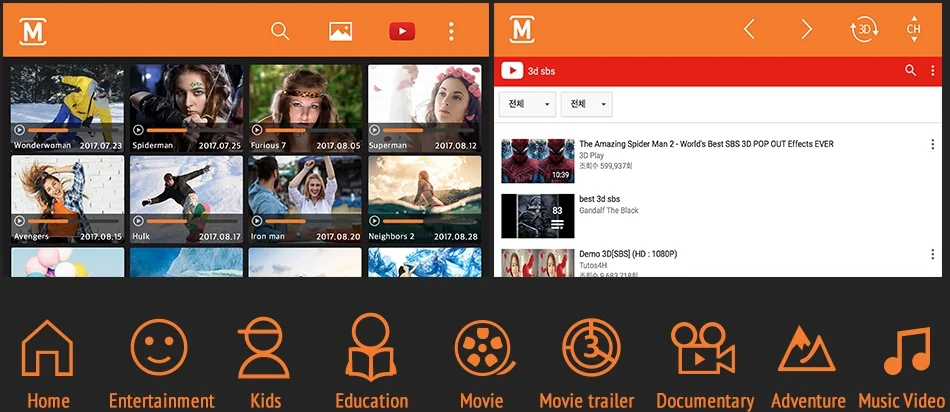
Task: Open the Iron man video tile
Action: point(305,199)
